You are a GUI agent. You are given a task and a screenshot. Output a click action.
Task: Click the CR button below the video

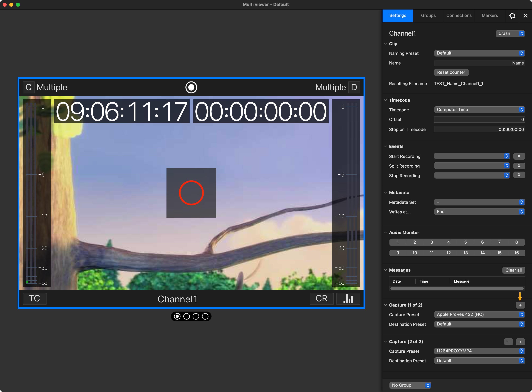point(321,299)
